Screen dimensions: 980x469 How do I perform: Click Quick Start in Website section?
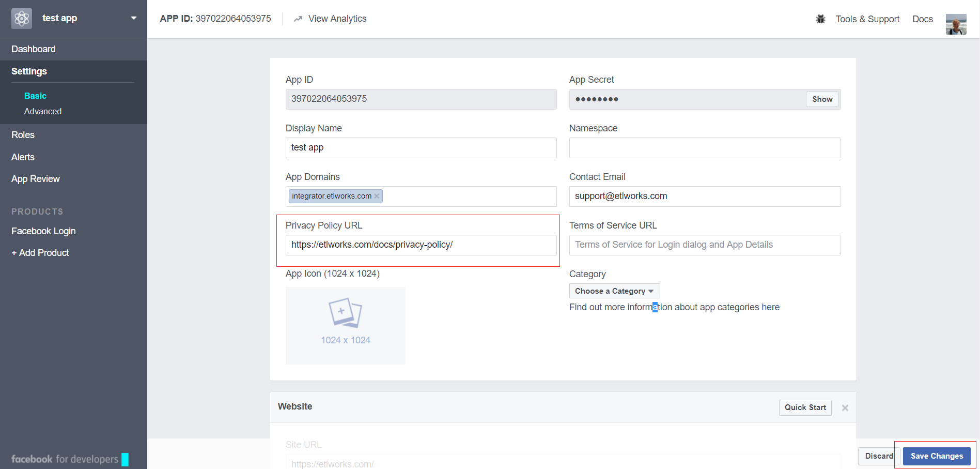click(x=805, y=407)
